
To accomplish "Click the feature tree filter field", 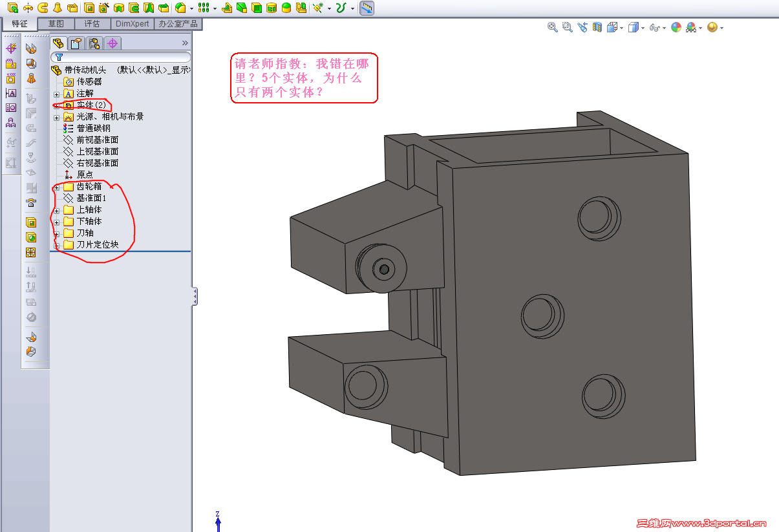I will (x=121, y=58).
